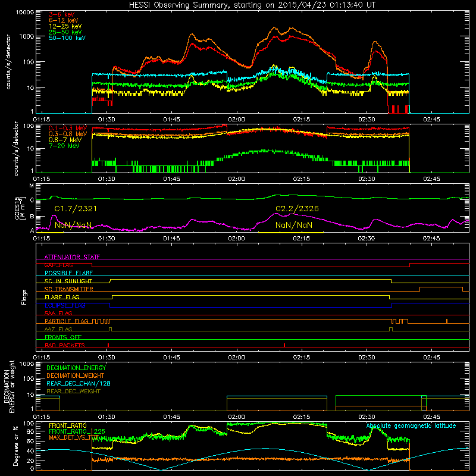Click the vertical Flags axis label
476x476 pixels.
click(x=24, y=297)
